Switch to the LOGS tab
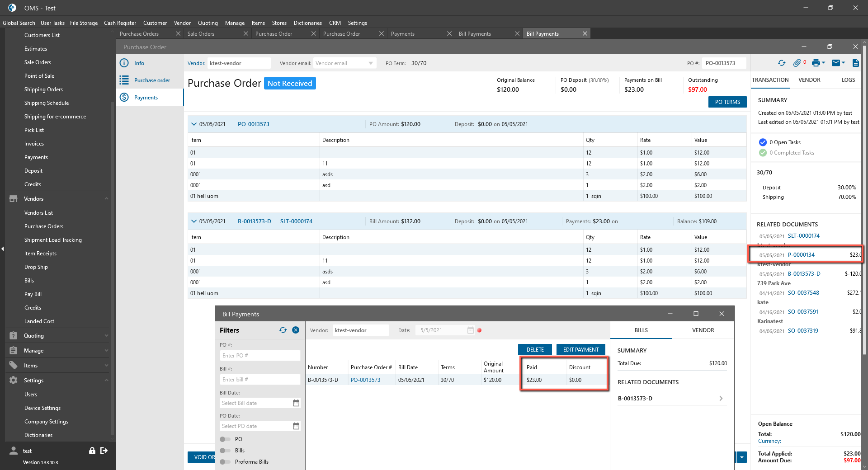 click(x=848, y=80)
